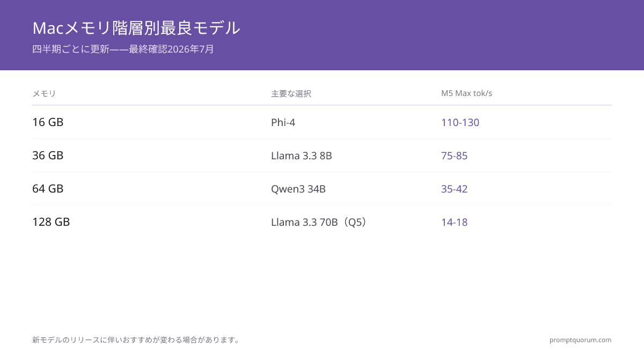This screenshot has width=644, height=362.
Task: Open the promptquorum.com link
Action: [580, 340]
